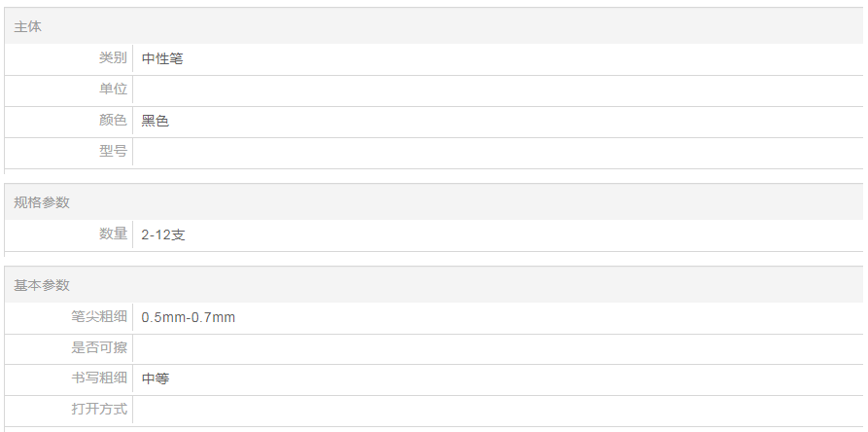868x432 pixels.
Task: Click the 0.5mm-0.7mm tip size value
Action: pyautogui.click(x=189, y=317)
